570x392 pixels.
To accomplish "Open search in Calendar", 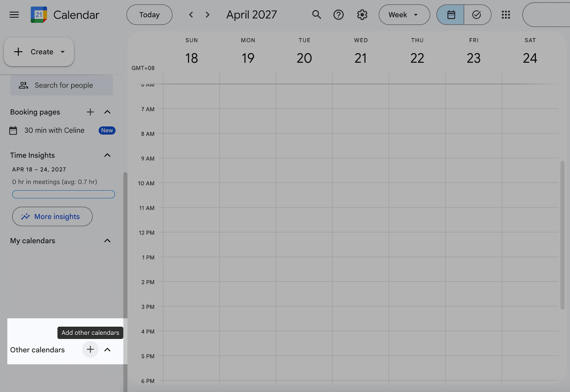I will point(316,15).
